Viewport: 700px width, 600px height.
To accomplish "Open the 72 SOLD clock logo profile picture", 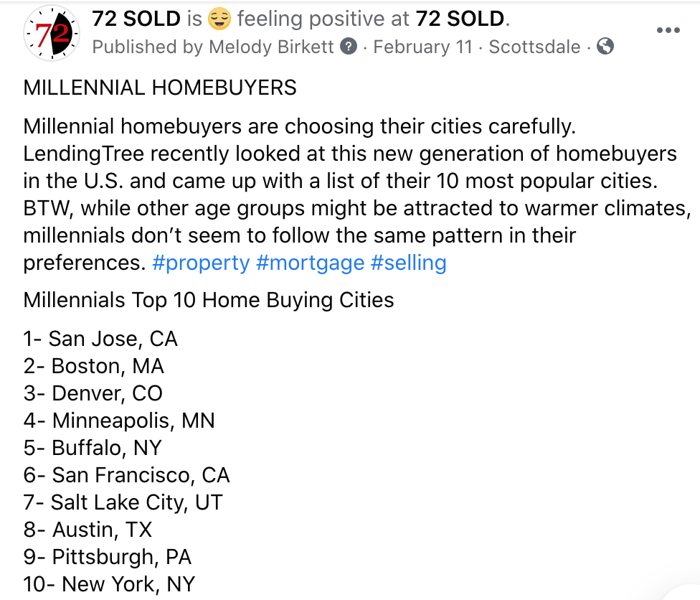I will [52, 33].
